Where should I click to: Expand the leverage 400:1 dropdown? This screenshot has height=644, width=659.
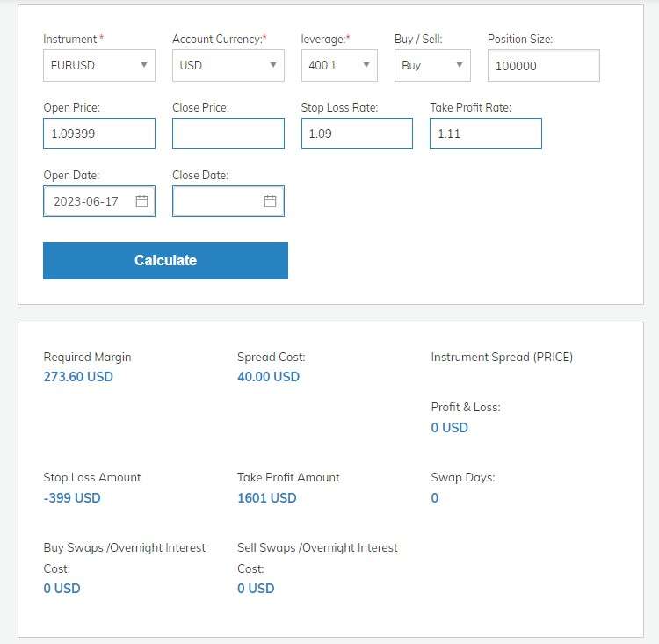339,66
